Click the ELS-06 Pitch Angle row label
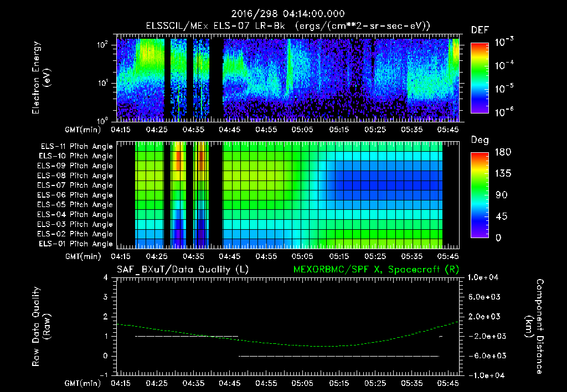567x392 pixels. 75,195
